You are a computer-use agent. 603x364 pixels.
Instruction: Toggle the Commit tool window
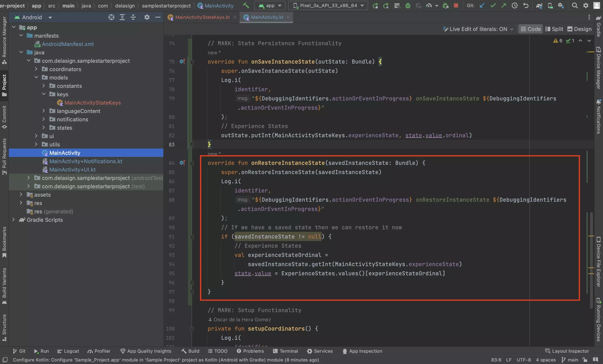4,117
